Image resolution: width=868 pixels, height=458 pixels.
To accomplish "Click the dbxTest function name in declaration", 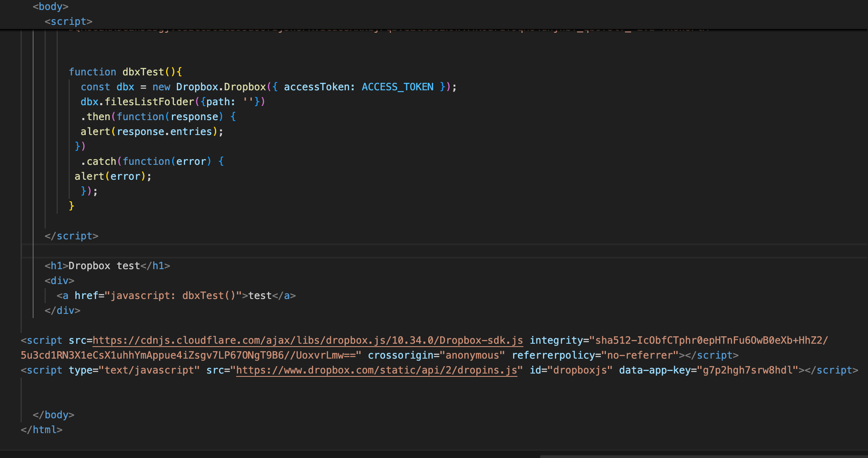I will [143, 72].
